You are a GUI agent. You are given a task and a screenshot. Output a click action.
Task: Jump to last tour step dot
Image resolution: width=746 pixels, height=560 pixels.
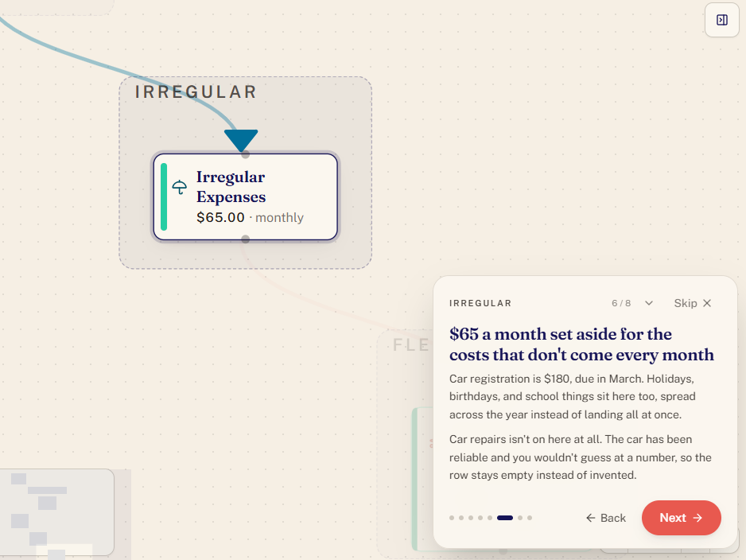pyautogui.click(x=530, y=518)
